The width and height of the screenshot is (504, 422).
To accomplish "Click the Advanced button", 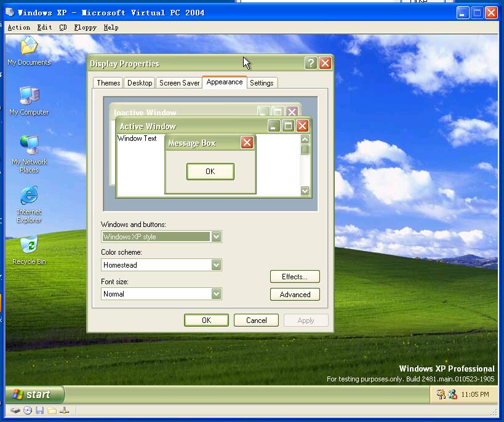I will (295, 295).
